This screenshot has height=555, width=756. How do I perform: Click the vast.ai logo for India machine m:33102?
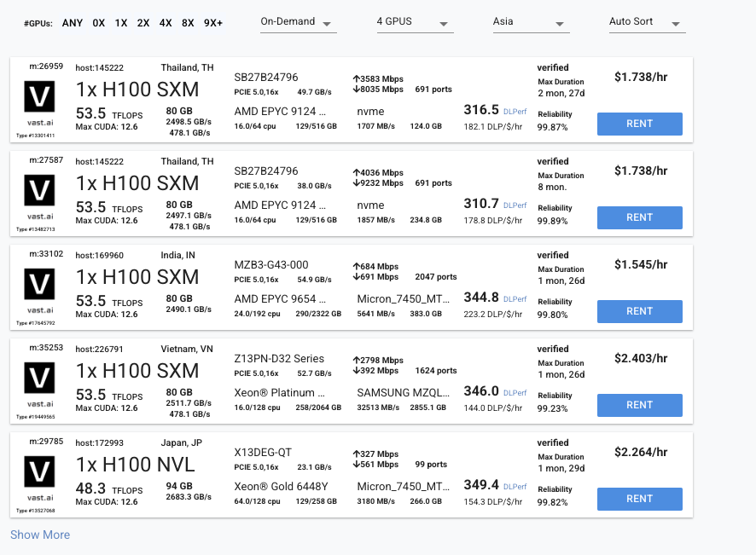coord(39,284)
